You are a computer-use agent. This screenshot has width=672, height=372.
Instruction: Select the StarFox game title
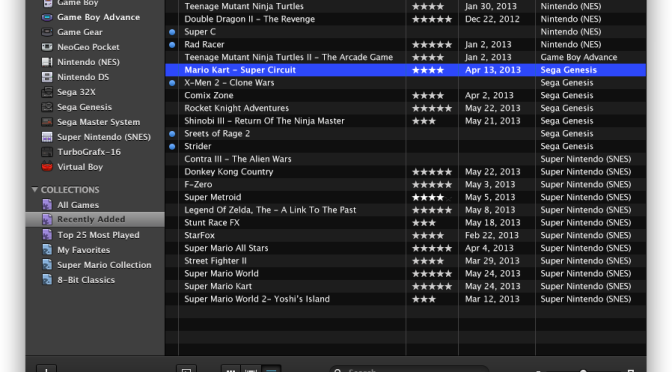[x=199, y=235]
